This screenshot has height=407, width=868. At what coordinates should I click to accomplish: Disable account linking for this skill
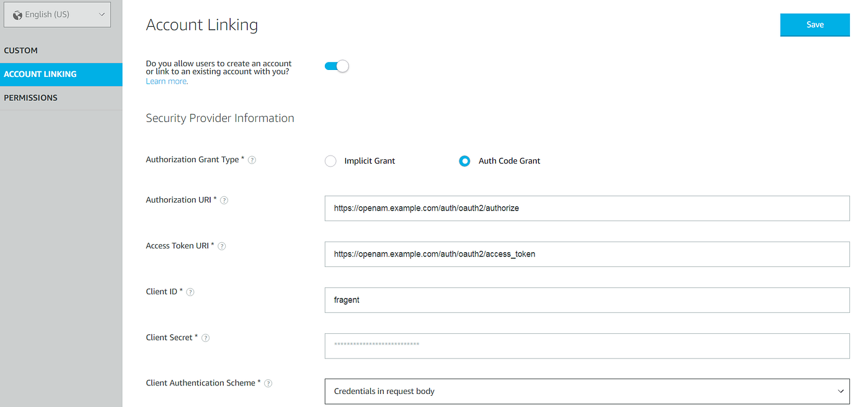click(336, 65)
